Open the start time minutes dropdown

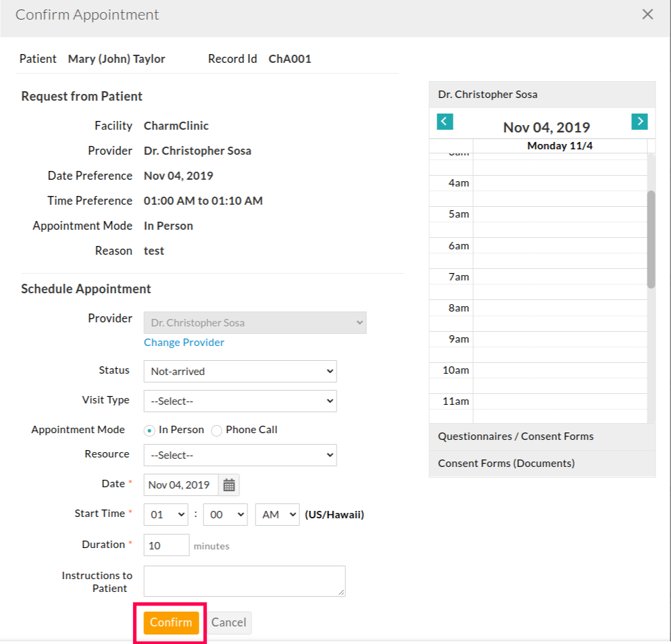click(226, 514)
